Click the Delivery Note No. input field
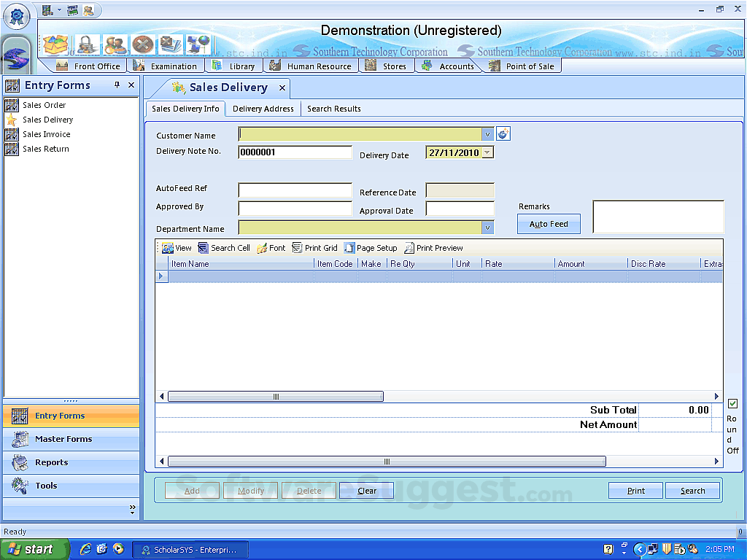This screenshot has height=560, width=747. click(x=295, y=152)
